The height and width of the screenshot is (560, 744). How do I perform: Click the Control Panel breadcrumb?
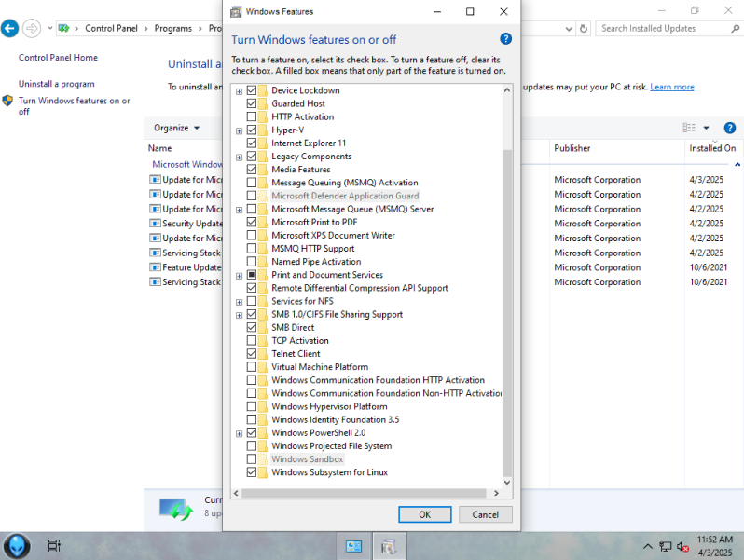[x=111, y=29]
